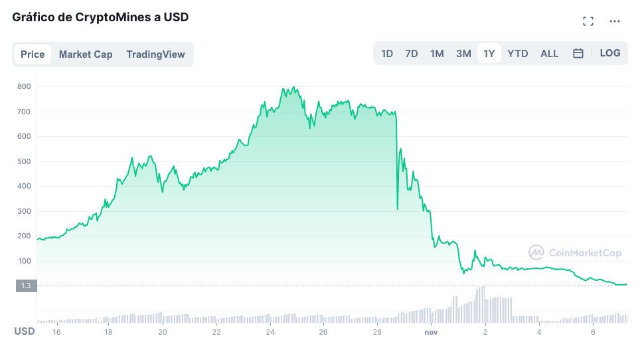Open the calendar date range picker

tap(578, 53)
